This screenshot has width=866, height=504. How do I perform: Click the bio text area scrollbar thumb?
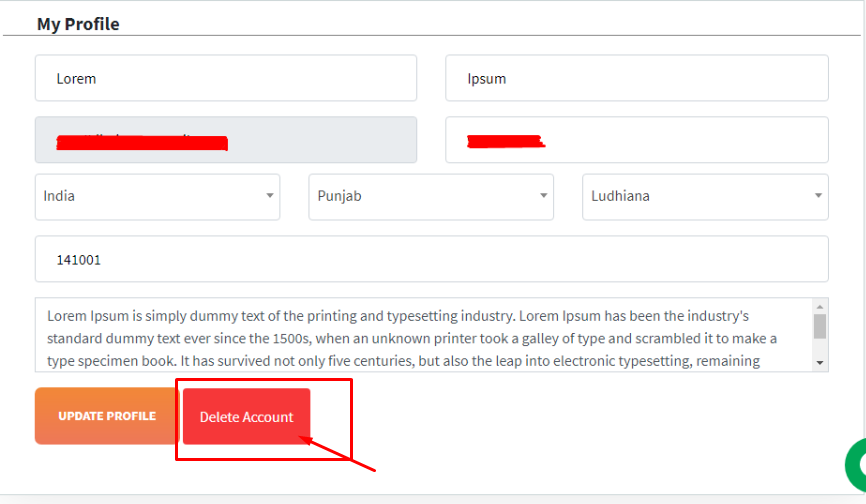(x=820, y=326)
